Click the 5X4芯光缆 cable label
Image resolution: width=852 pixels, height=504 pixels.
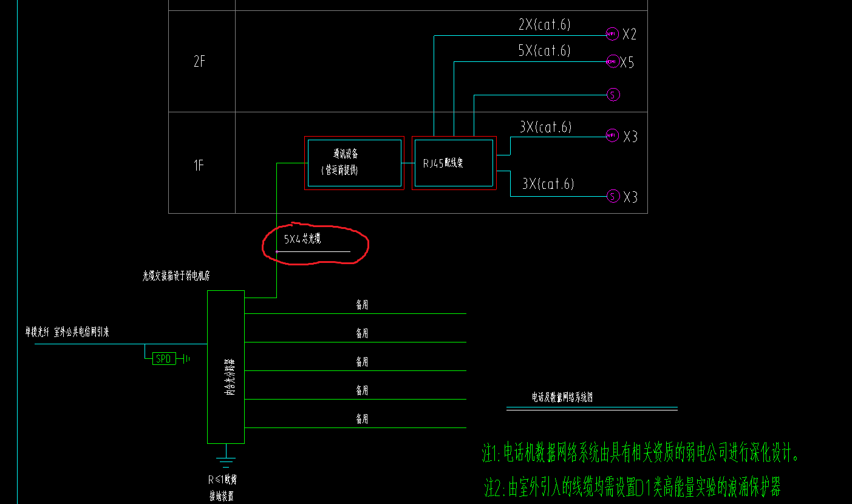(302, 239)
